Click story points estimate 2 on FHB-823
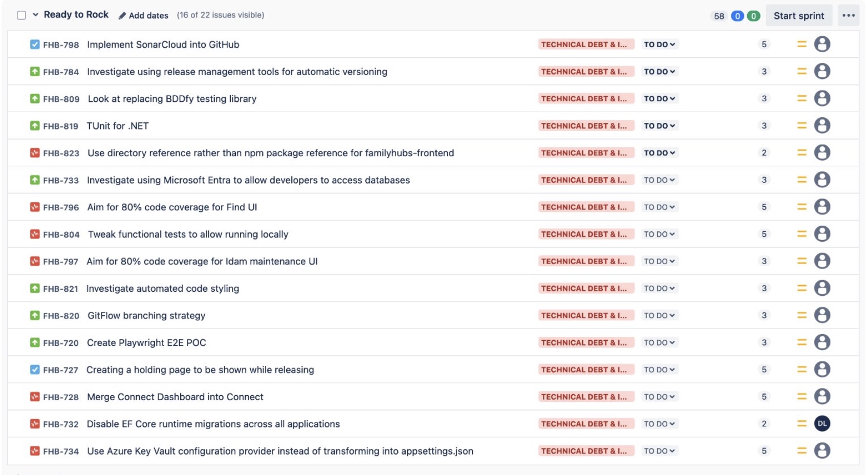 (x=764, y=153)
